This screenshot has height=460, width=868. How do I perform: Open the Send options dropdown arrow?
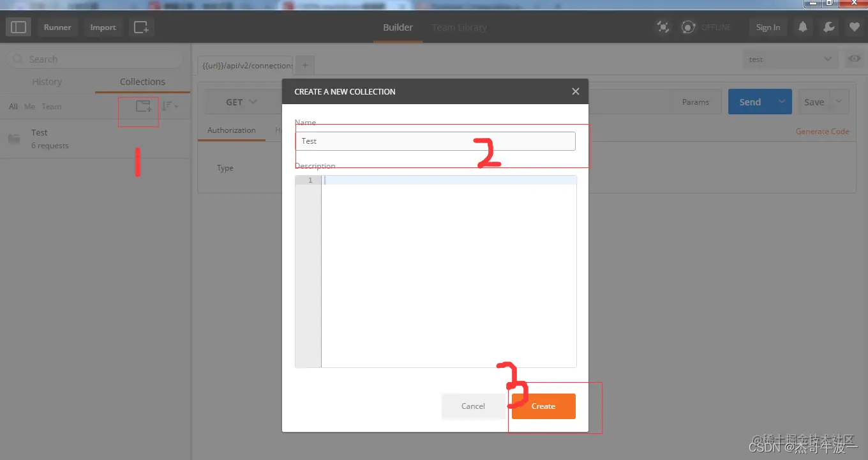(x=782, y=102)
